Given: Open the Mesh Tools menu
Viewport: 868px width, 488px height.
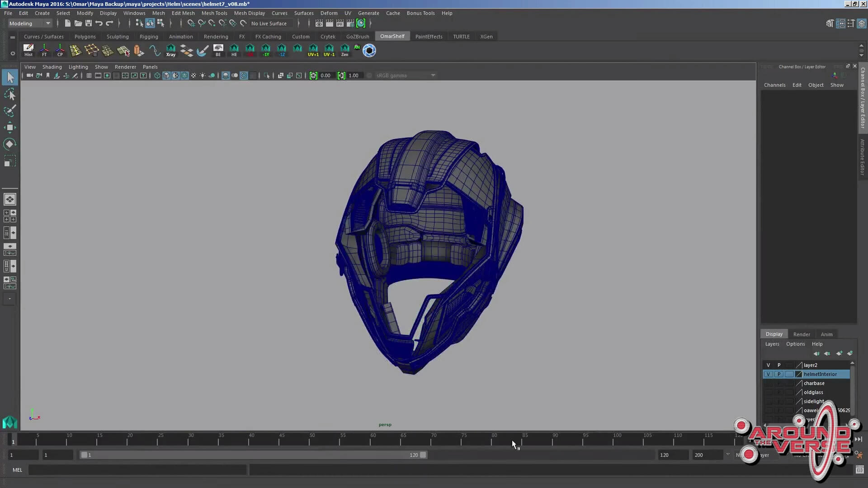Looking at the screenshot, I should pos(214,13).
